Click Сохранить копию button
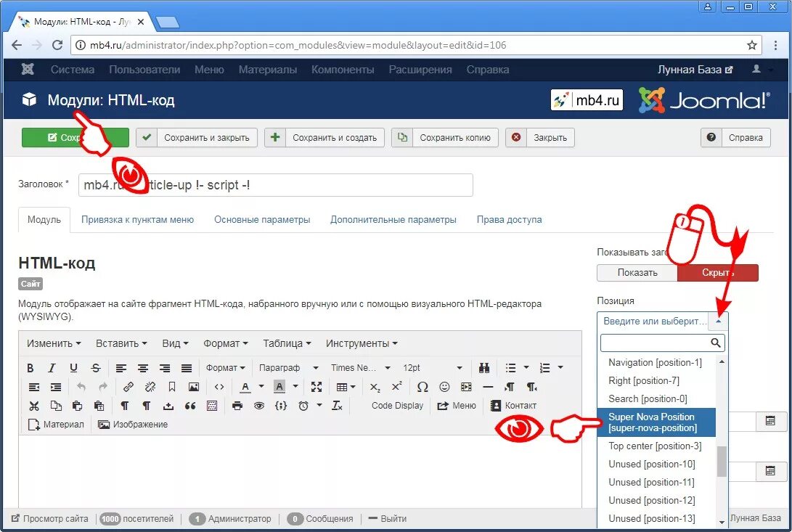 click(x=445, y=137)
